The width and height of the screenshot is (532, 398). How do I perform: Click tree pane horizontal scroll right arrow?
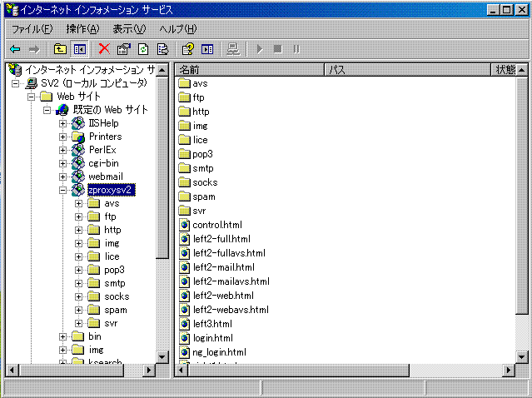(x=148, y=371)
